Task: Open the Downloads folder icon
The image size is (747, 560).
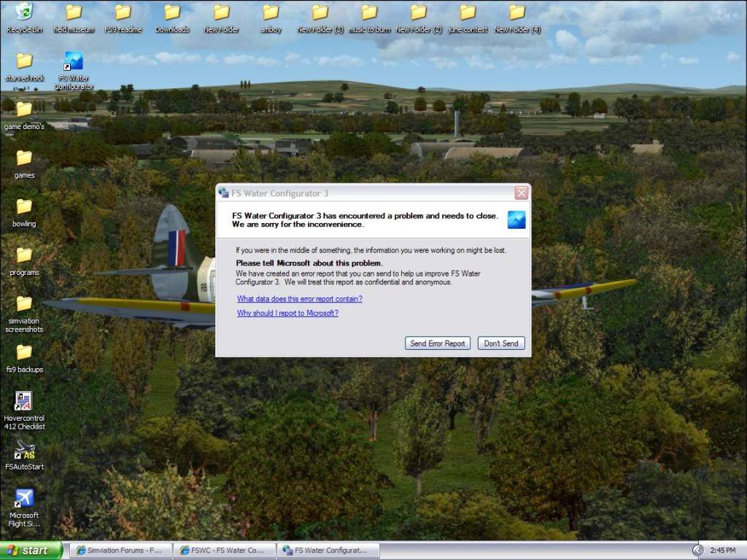Action: tap(172, 17)
